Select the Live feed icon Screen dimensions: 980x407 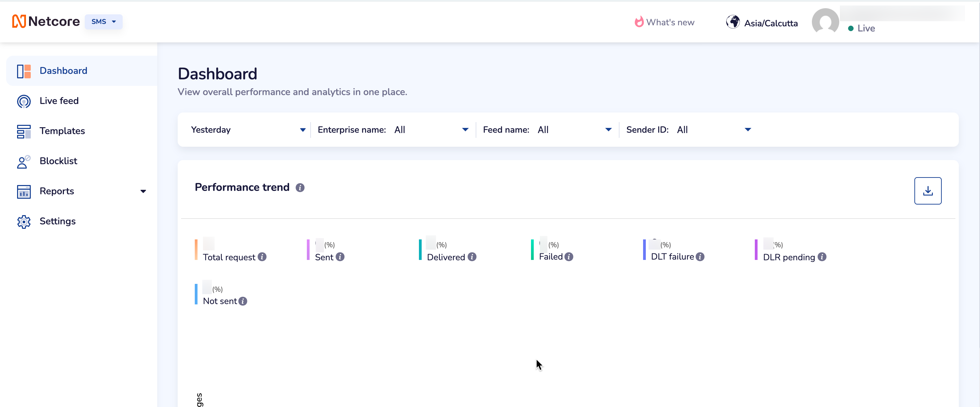[24, 101]
